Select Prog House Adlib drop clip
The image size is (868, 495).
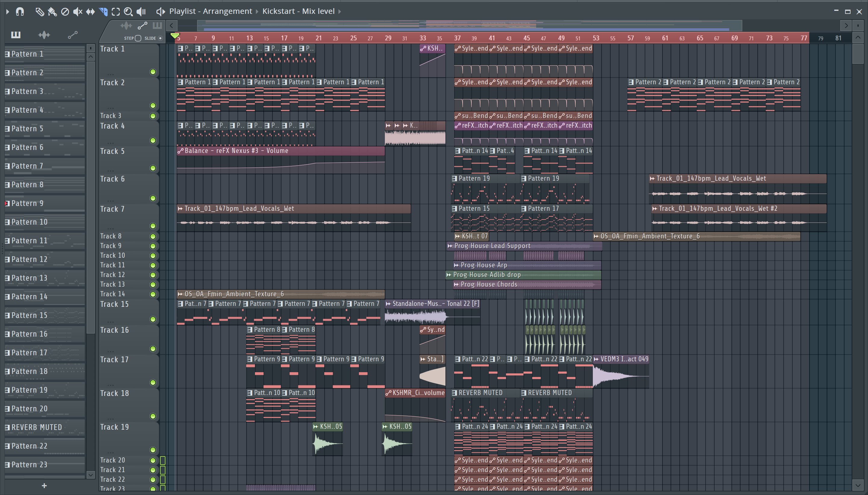(x=523, y=275)
